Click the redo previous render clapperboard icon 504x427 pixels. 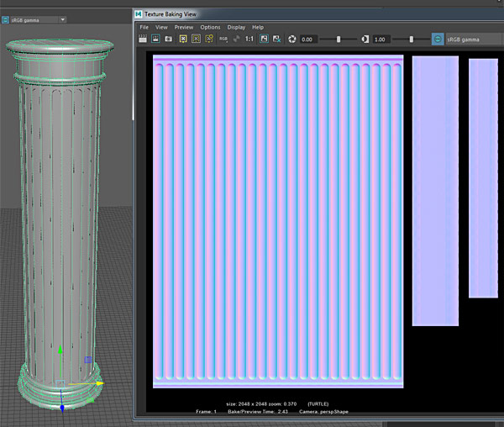pos(142,40)
